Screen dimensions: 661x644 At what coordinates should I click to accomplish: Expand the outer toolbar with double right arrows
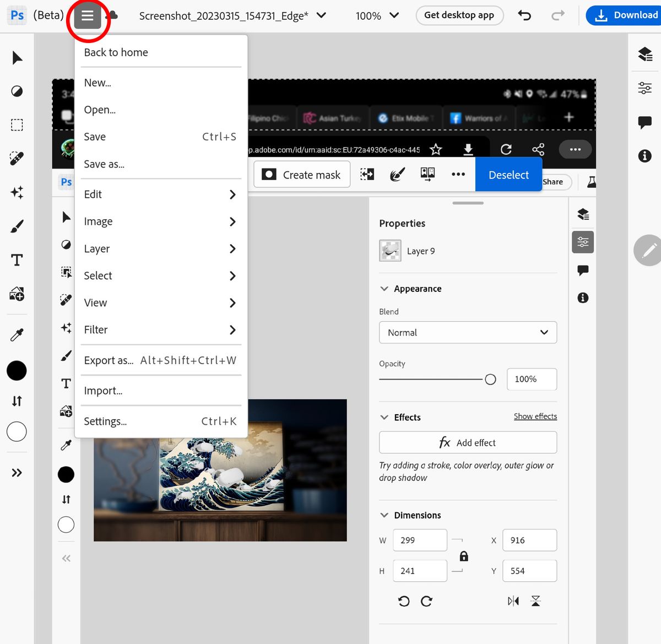click(17, 473)
